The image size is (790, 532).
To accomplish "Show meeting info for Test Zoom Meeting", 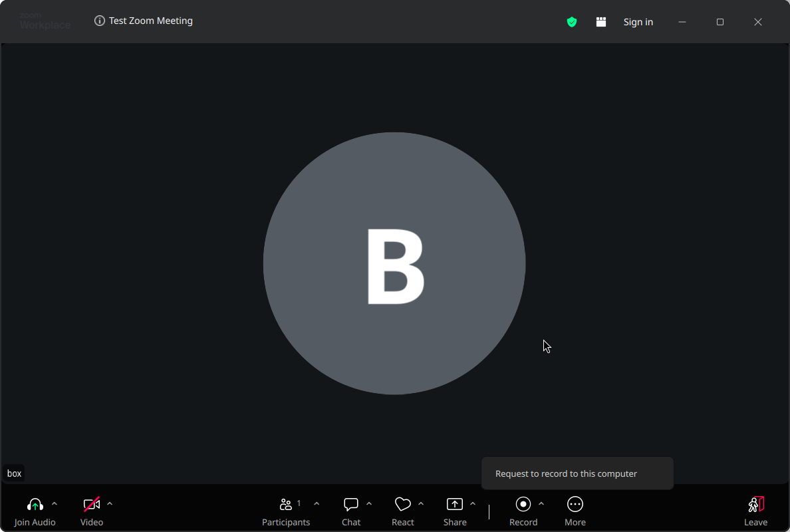I will [x=100, y=21].
